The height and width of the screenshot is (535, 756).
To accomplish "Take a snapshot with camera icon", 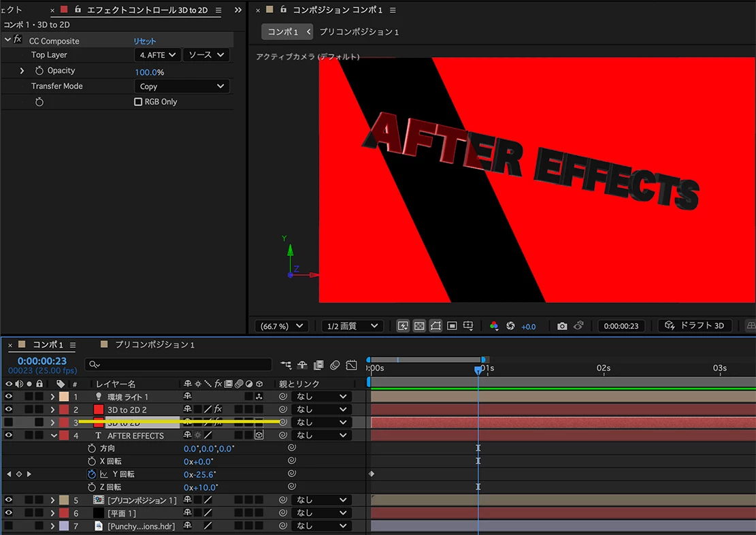I will pyautogui.click(x=562, y=326).
